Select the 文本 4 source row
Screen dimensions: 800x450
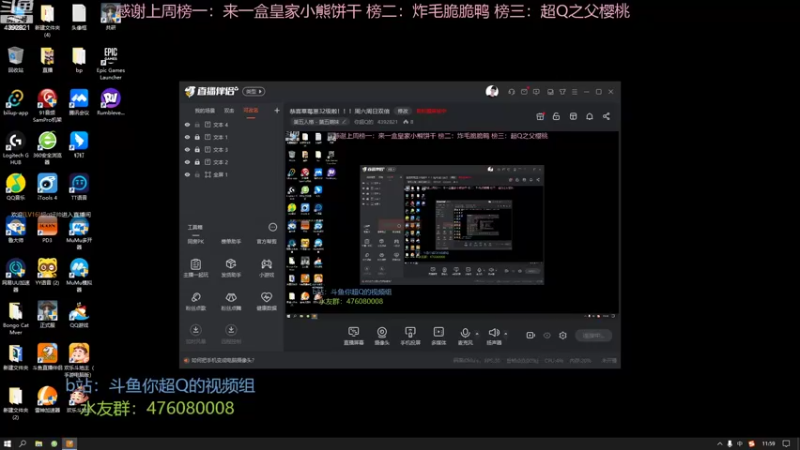pyautogui.click(x=231, y=124)
